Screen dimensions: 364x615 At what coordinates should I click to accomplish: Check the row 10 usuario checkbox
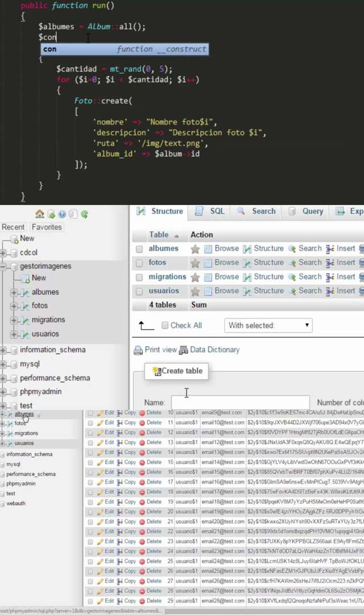pyautogui.click(x=90, y=413)
